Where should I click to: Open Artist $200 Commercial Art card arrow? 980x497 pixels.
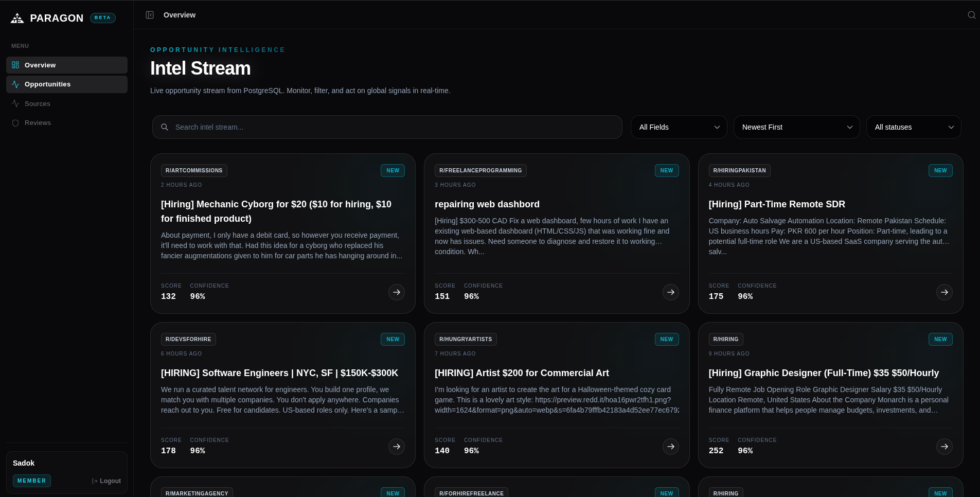click(x=671, y=447)
